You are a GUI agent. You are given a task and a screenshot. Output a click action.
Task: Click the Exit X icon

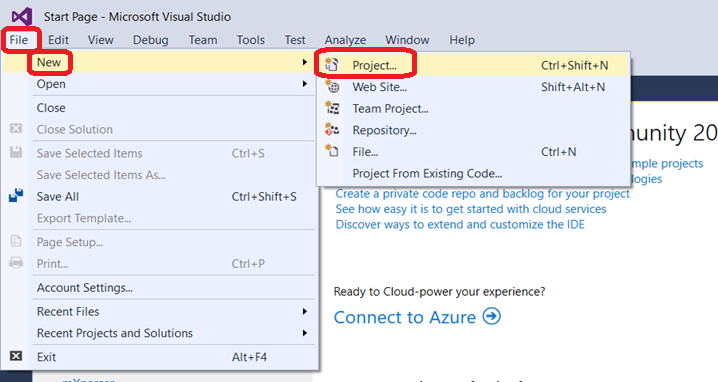[x=16, y=356]
